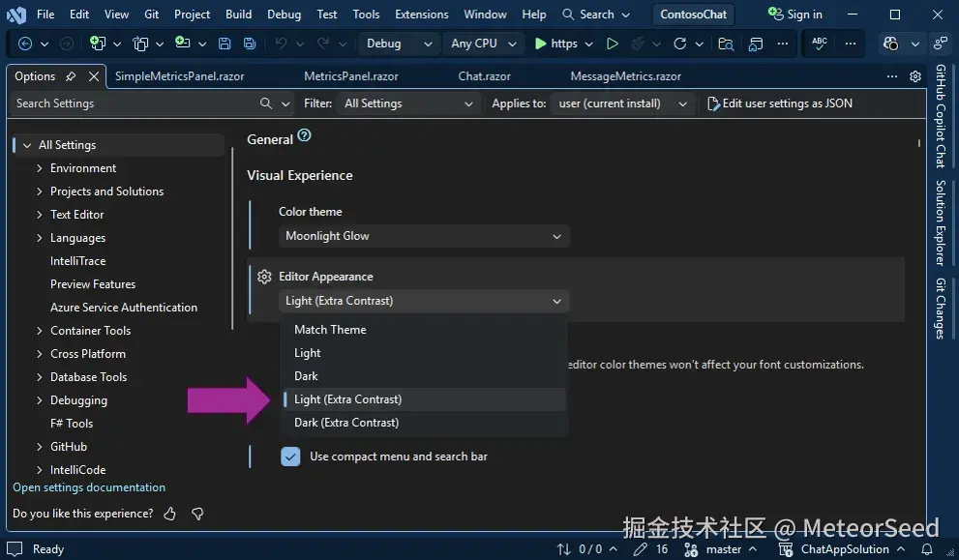Click the Start Without Debugging outline play icon
This screenshot has width=959, height=560.
612,44
